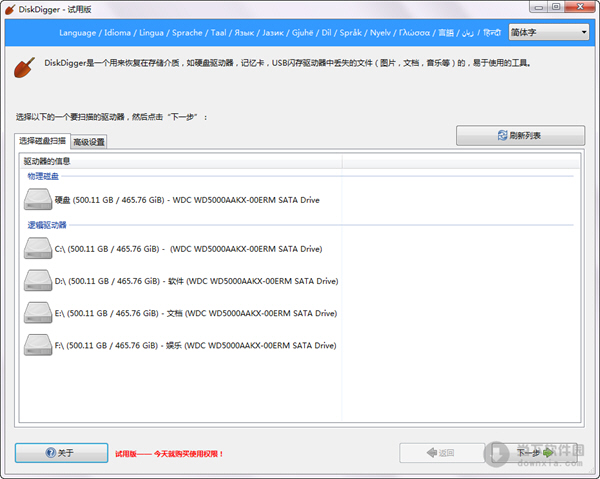600x479 pixels.
Task: Click the F:\ 娱乐 drive icon
Action: click(38, 345)
